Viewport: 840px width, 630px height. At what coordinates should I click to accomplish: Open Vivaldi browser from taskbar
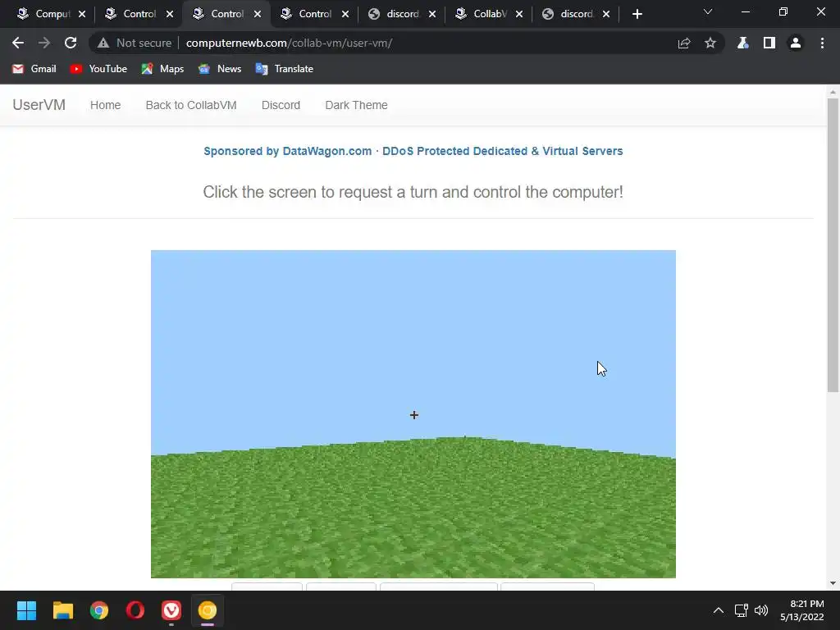(x=171, y=610)
